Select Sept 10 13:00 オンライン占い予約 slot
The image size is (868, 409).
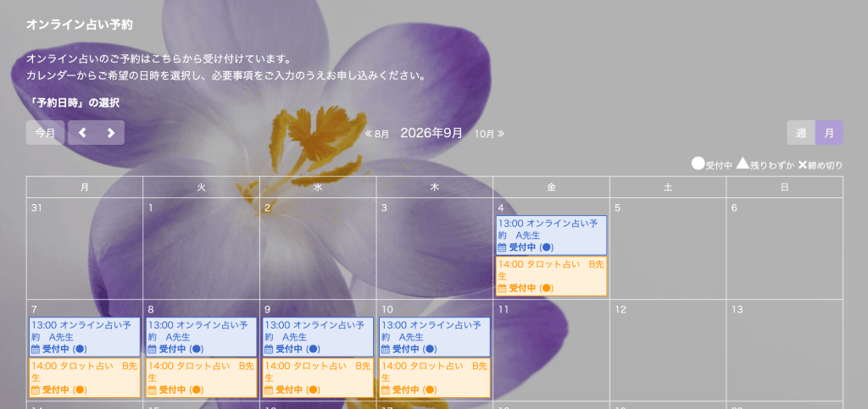tap(435, 336)
